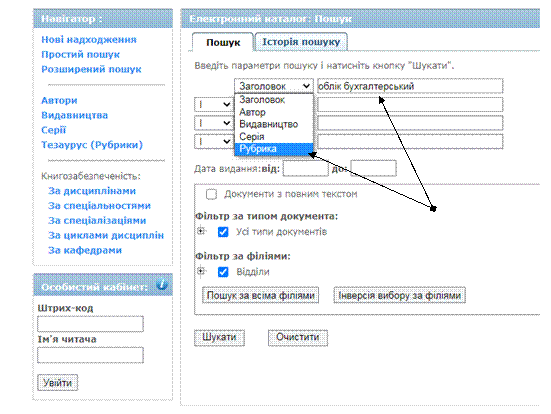Click Інверсія вибору за філіями button
Screen dimensions: 551x414
(400, 295)
